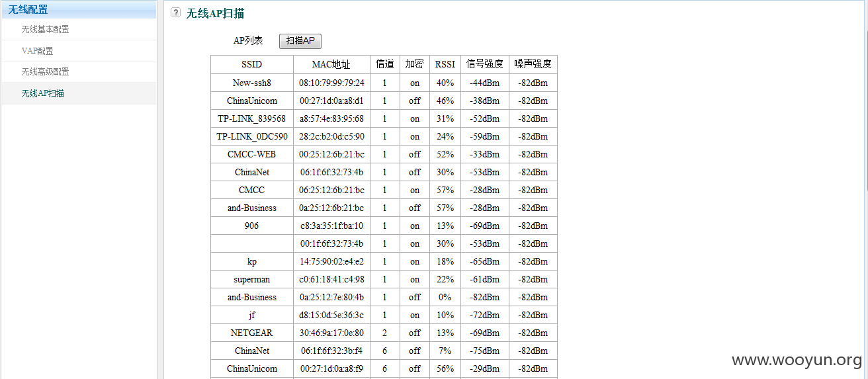Click the RSSI column header
The height and width of the screenshot is (379, 868).
tap(445, 64)
